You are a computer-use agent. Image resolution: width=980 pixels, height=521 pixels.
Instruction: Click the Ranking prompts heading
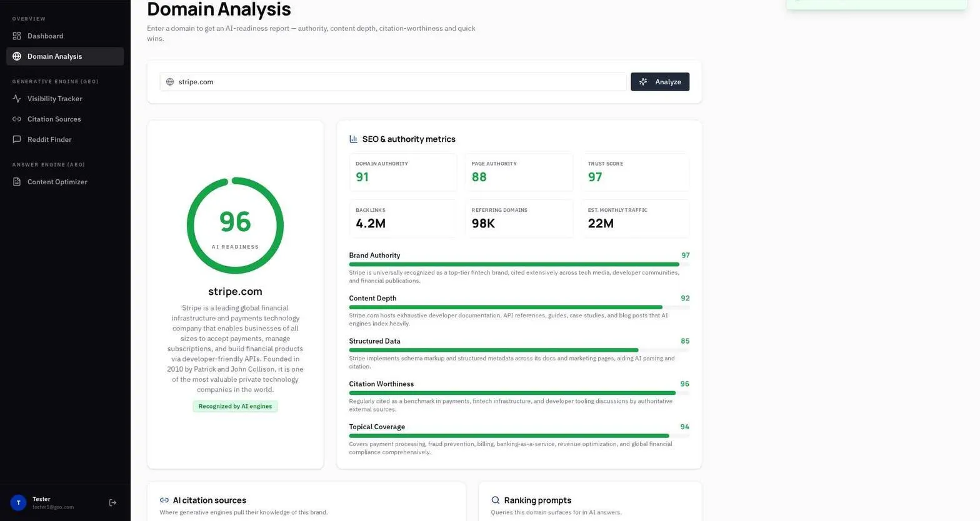[x=537, y=500]
